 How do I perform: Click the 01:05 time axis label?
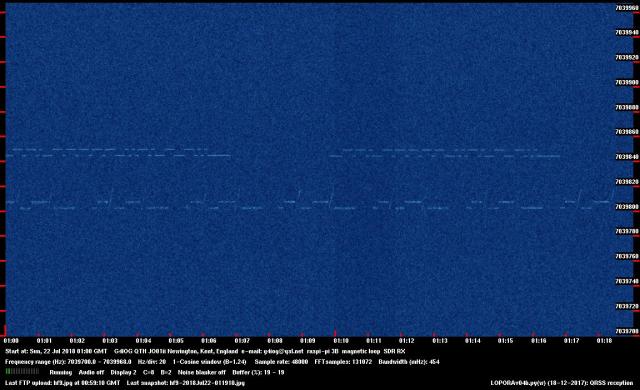[x=176, y=341]
